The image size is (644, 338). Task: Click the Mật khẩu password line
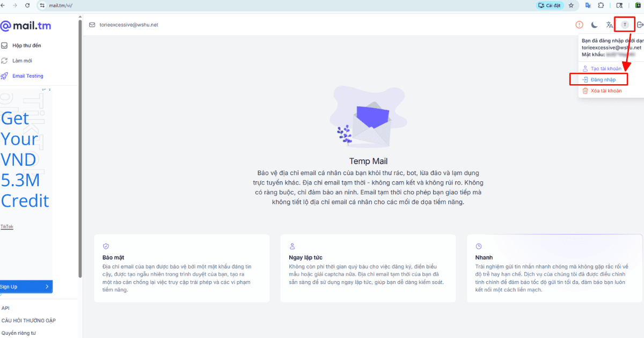click(609, 54)
